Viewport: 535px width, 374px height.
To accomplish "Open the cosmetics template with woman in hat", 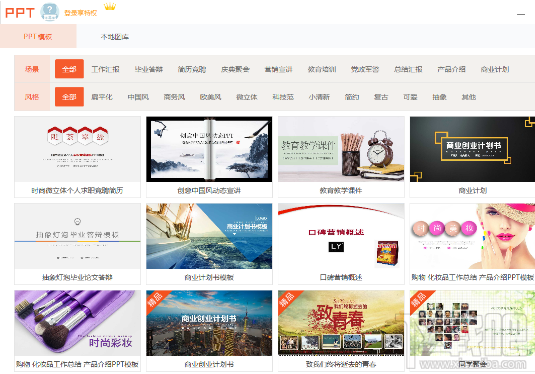I will click(473, 236).
